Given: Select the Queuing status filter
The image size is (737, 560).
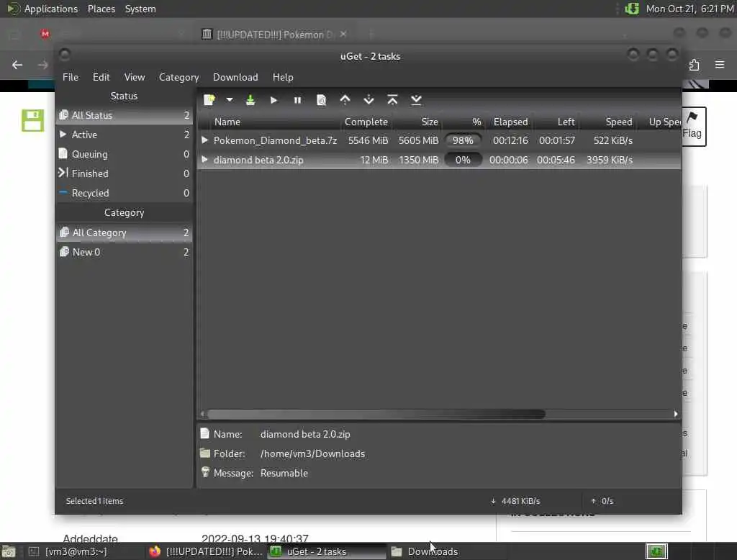Looking at the screenshot, I should 124,154.
